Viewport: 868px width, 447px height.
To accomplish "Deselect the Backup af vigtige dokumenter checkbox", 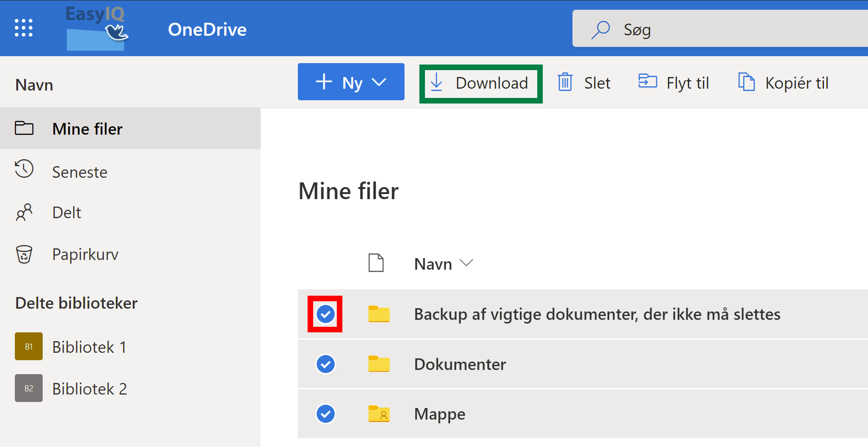I will (325, 314).
